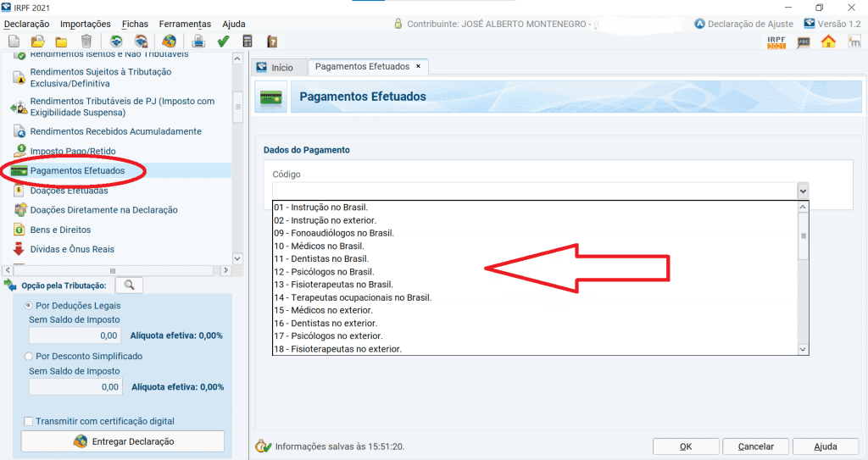Choose '09 - Fonoaudiólogos no Brasil.' option

pos(535,233)
